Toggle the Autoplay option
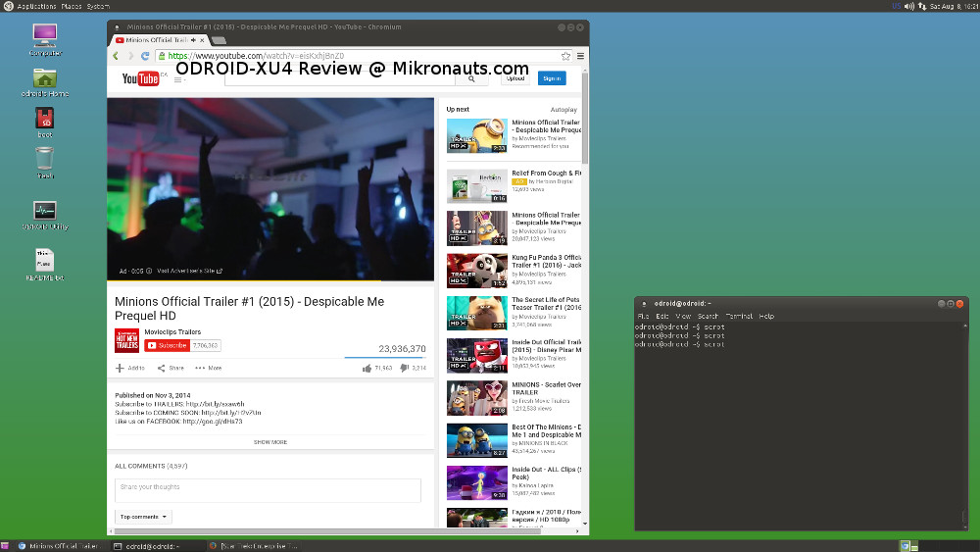This screenshot has height=552, width=980. pos(563,110)
